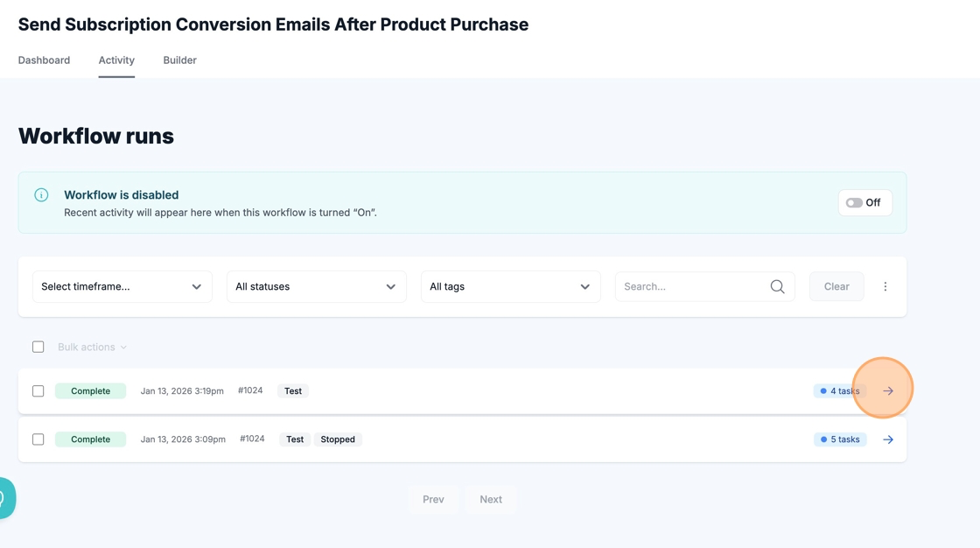Viewport: 980px width, 548px height.
Task: Open the 3:19pm run details arrow
Action: pyautogui.click(x=887, y=391)
